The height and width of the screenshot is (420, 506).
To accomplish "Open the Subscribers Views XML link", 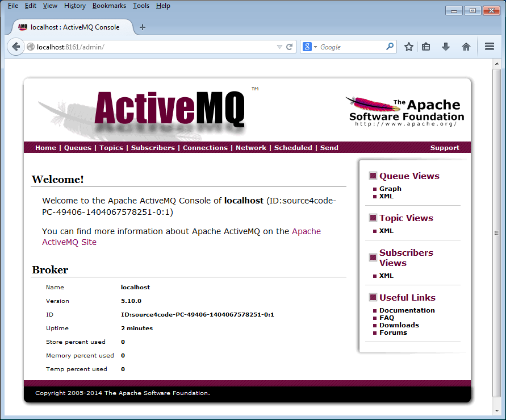I will click(x=386, y=276).
